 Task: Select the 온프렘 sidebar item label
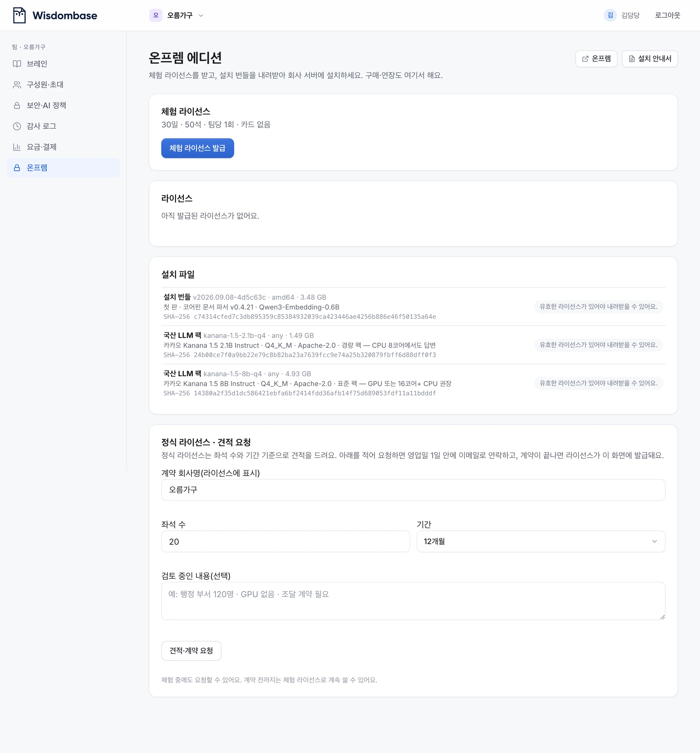(37, 168)
